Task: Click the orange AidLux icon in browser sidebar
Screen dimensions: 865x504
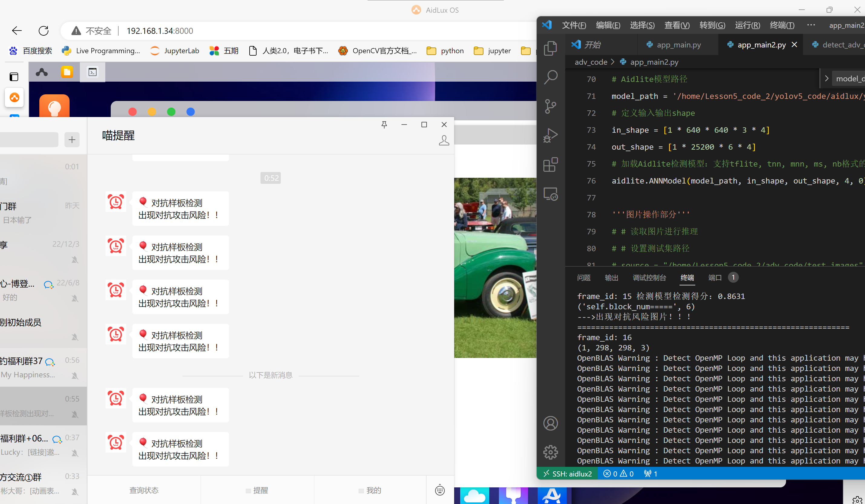Action: (x=14, y=97)
